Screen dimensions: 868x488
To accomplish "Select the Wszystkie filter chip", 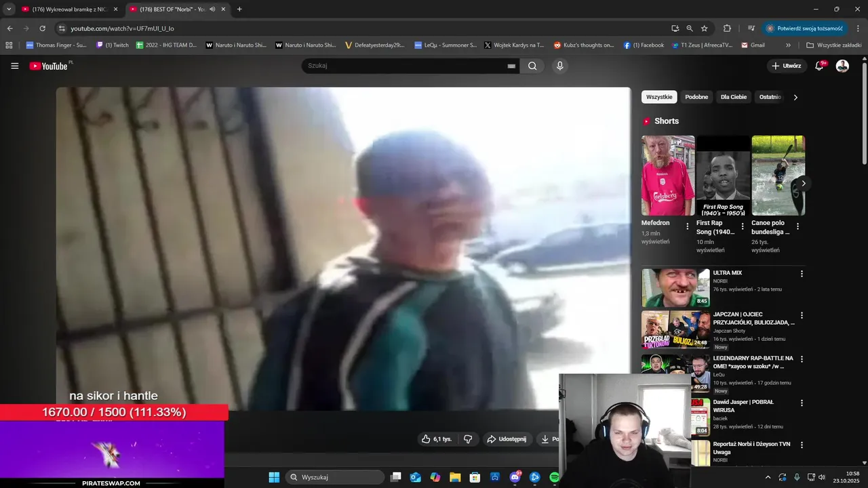I will click(659, 97).
